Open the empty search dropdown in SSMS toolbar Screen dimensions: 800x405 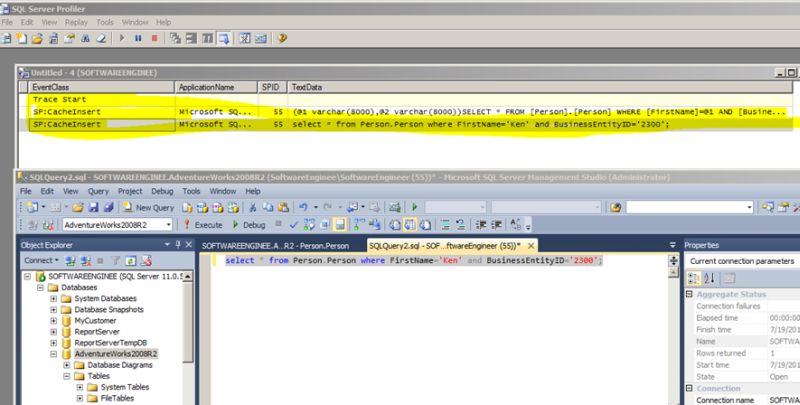[689, 207]
